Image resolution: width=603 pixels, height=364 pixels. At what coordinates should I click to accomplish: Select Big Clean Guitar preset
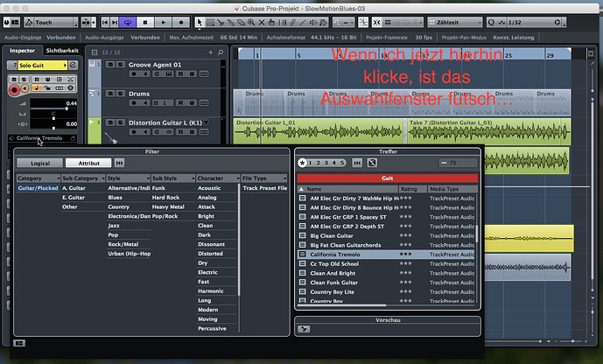coord(332,235)
